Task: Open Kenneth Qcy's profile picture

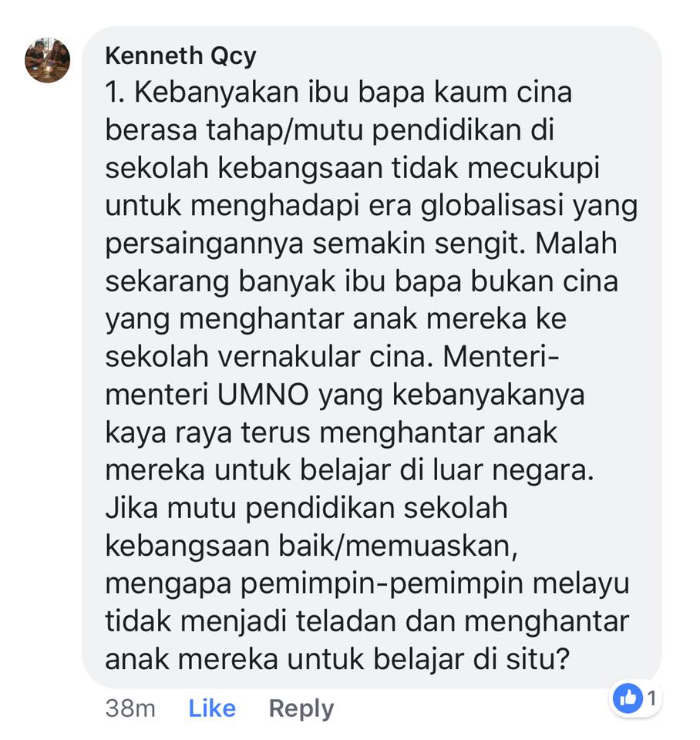Action: coord(47,60)
